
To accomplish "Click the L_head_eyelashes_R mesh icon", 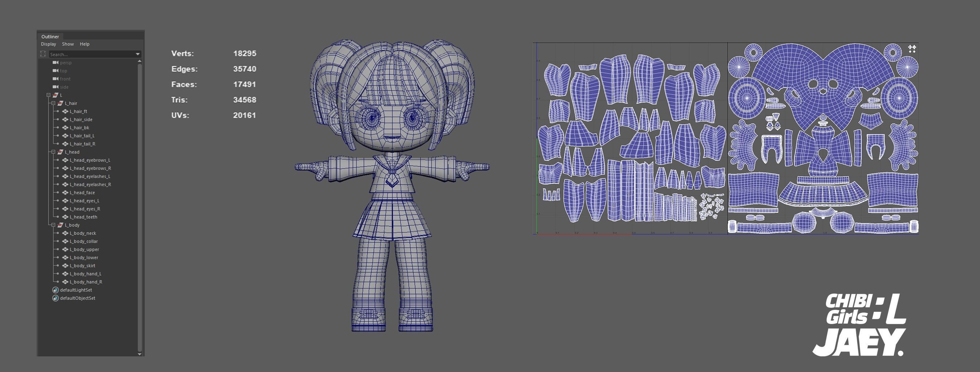I will point(65,185).
